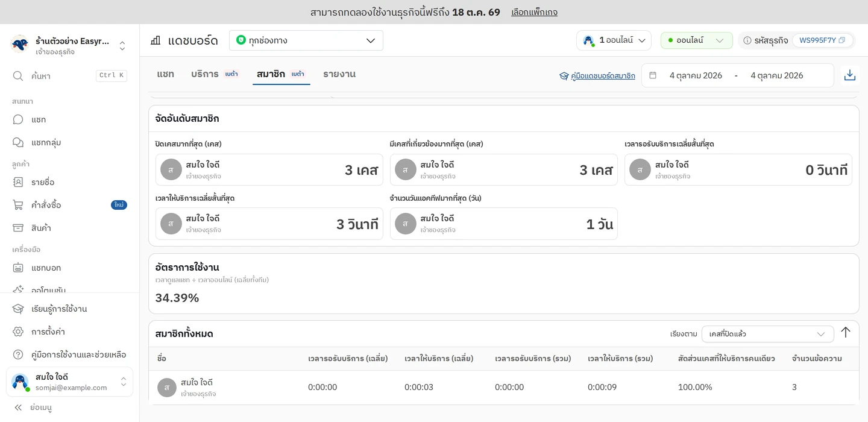Open the คำสั่งซื้อ cart icon
The width and height of the screenshot is (868, 422).
pos(18,205)
